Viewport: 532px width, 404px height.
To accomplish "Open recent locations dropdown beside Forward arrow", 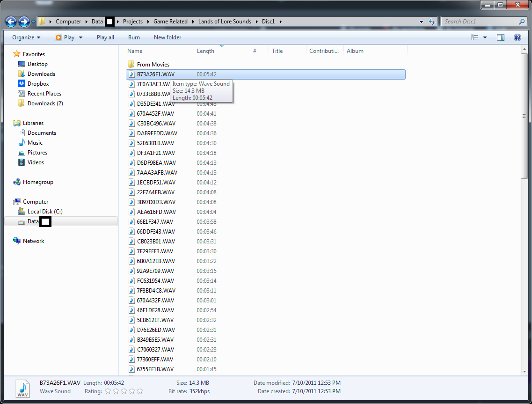I will 33,22.
